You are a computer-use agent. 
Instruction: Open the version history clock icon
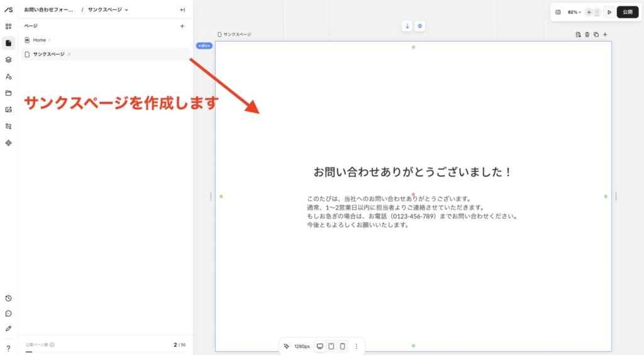click(8, 298)
